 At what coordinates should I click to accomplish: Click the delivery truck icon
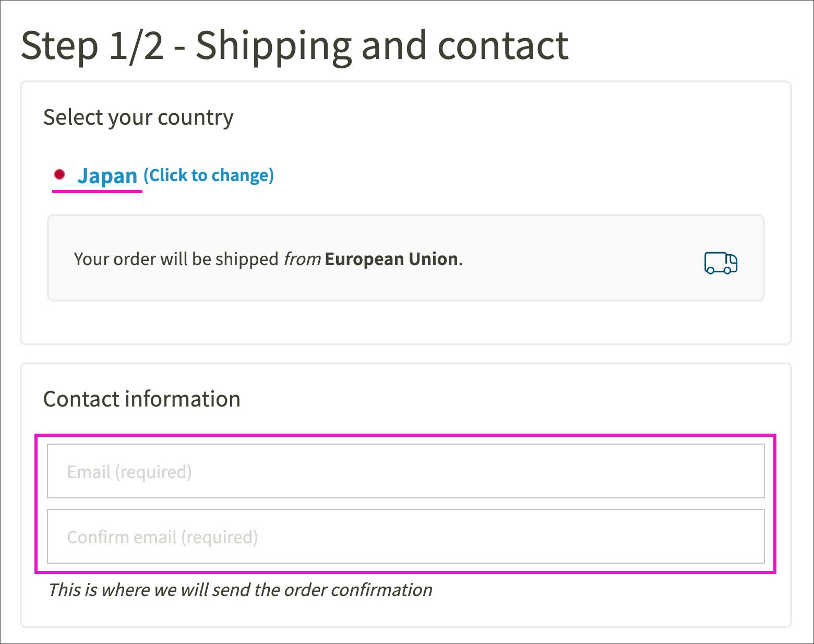pyautogui.click(x=721, y=263)
